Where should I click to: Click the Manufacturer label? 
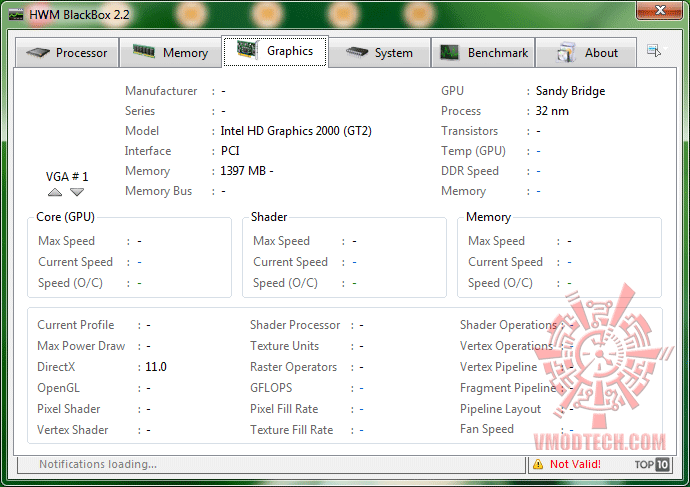point(161,91)
